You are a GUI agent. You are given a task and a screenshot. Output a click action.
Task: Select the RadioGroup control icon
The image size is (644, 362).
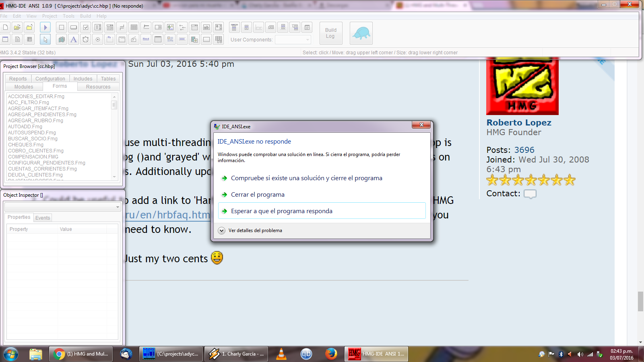click(x=98, y=39)
